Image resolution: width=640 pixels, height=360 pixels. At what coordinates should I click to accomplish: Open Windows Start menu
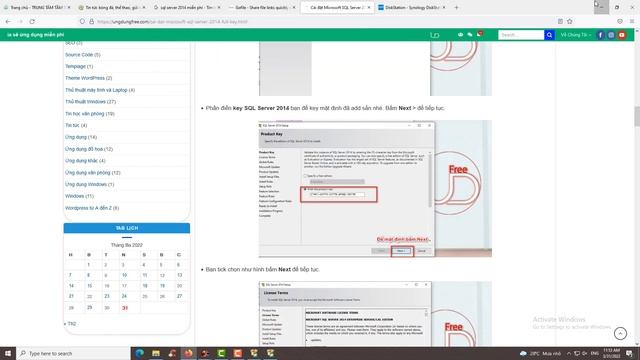pyautogui.click(x=8, y=353)
